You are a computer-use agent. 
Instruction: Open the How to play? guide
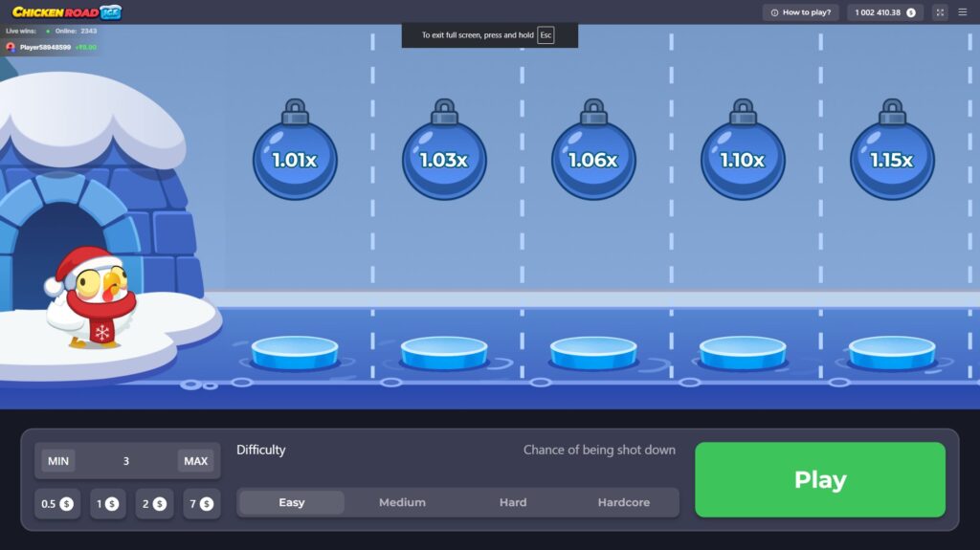[x=801, y=12]
